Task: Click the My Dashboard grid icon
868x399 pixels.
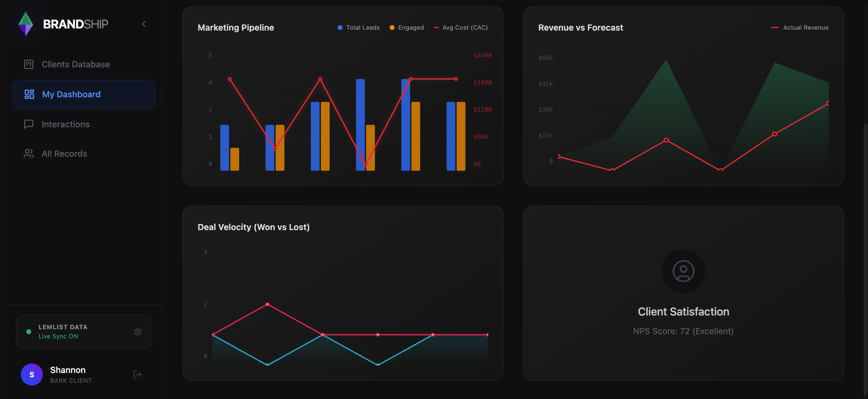Action: tap(29, 94)
